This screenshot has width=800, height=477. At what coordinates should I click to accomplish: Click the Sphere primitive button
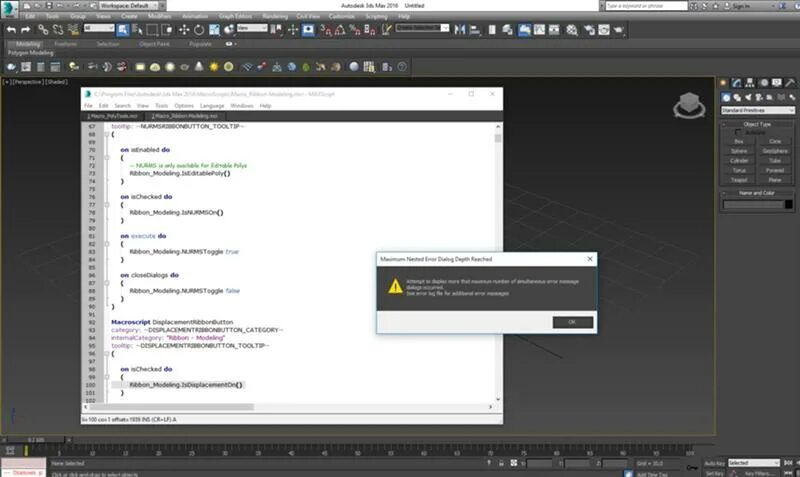click(739, 151)
